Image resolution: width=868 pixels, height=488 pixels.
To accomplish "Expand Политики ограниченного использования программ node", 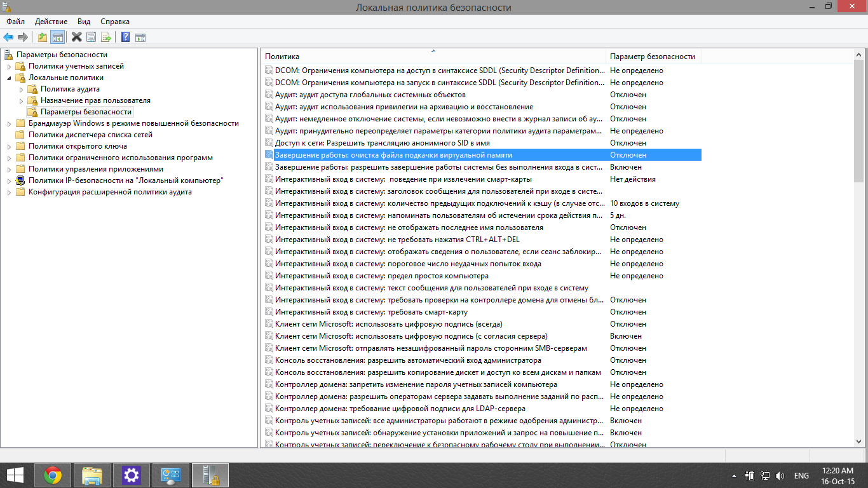I will tap(9, 158).
